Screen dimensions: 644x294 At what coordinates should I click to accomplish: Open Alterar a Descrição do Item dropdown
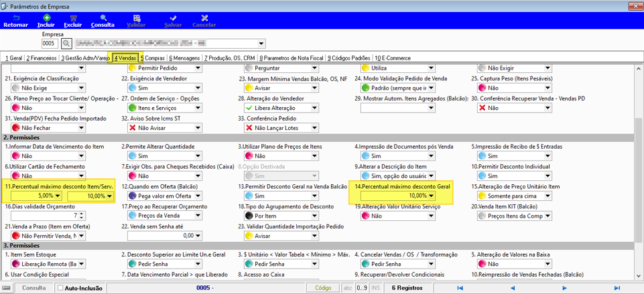[x=431, y=175]
